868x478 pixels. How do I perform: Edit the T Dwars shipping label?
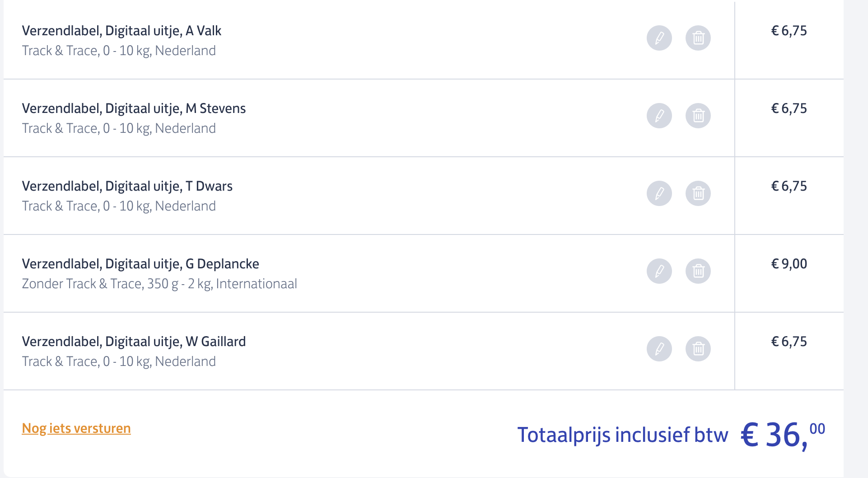659,193
